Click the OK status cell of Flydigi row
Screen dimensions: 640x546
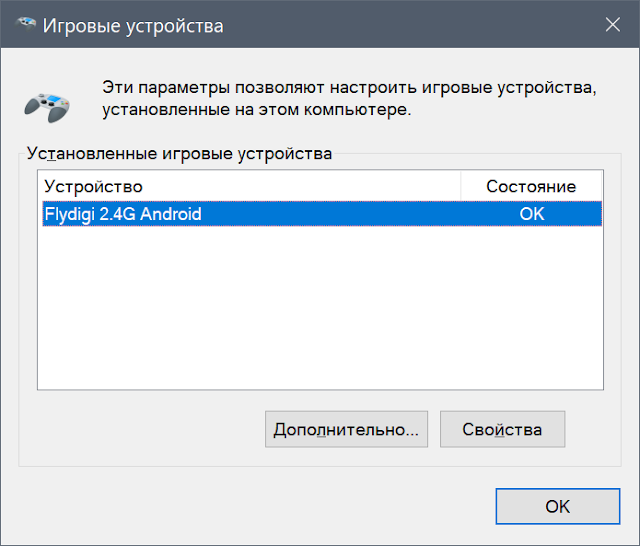531,213
